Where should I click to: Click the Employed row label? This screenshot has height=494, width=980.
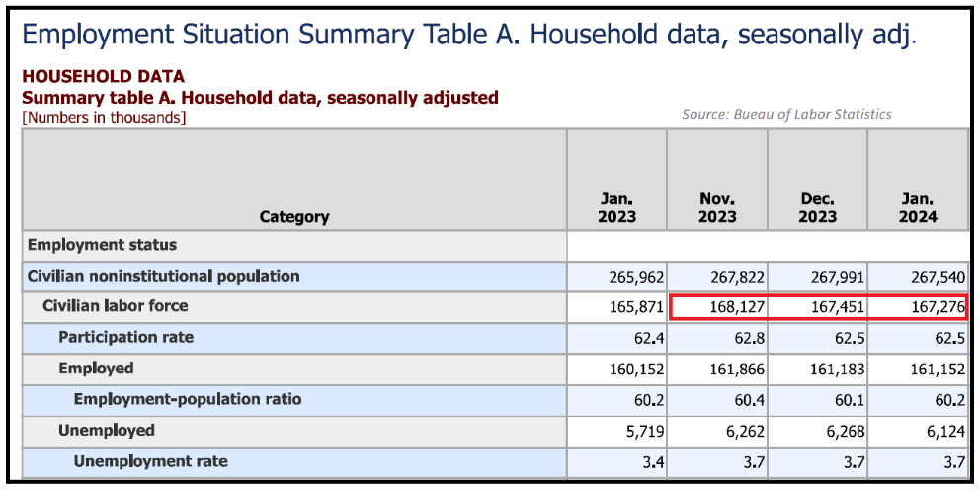96,369
